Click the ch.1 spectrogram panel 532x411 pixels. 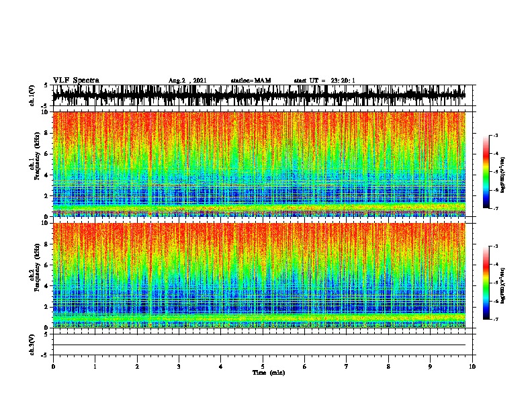point(259,164)
